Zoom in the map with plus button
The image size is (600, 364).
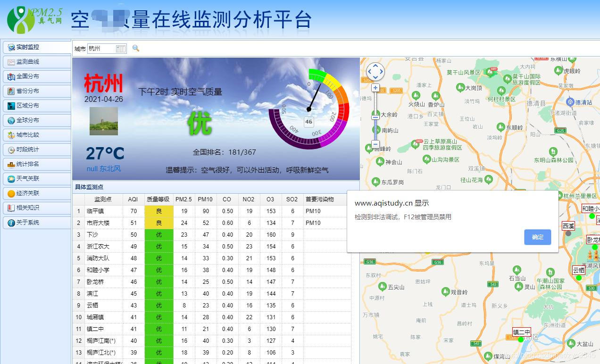375,88
